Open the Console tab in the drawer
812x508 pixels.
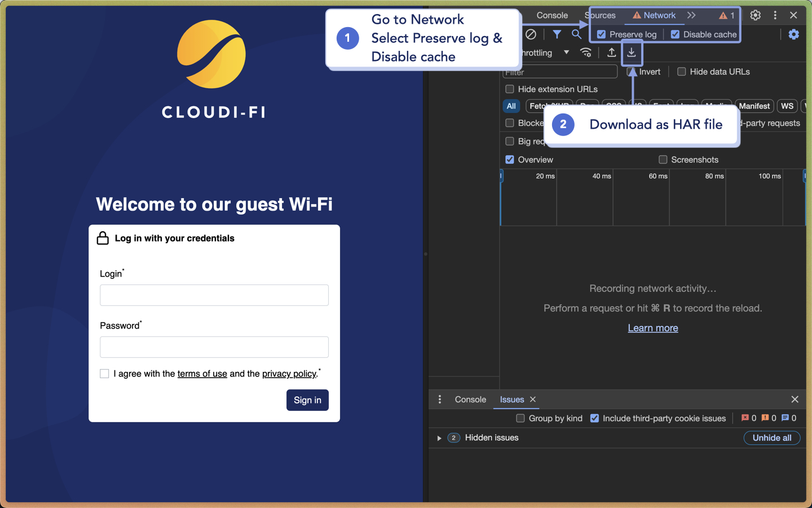point(470,400)
